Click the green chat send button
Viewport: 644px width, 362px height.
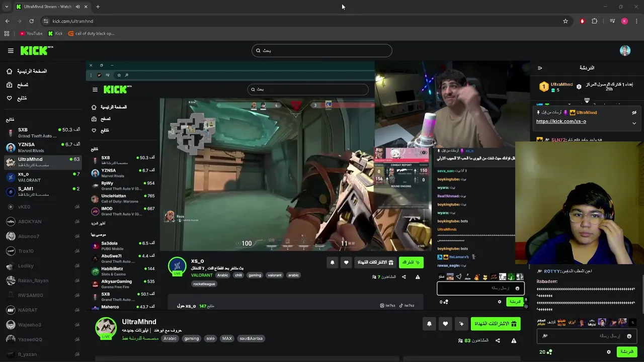click(x=627, y=352)
